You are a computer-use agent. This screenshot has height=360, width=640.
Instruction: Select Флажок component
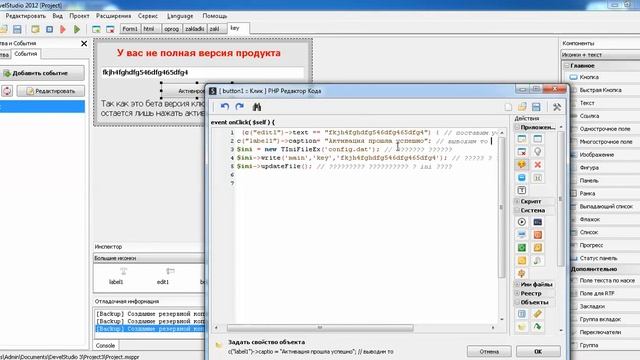pos(589,219)
